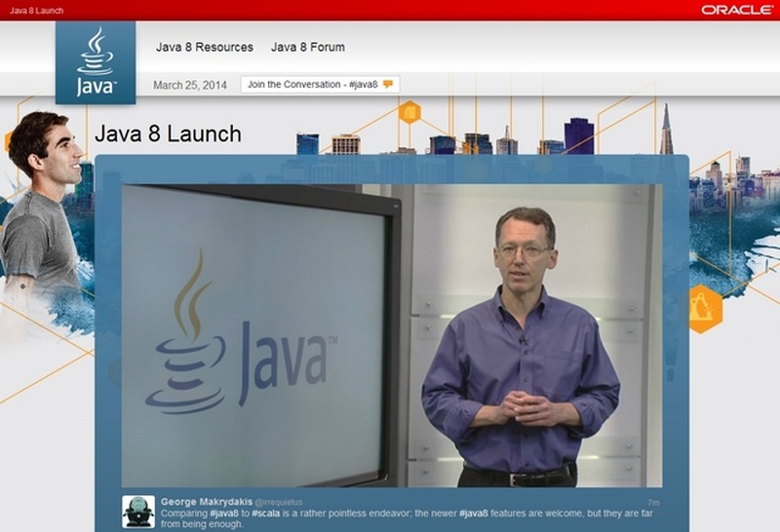Click the Java 8 Launch page heading
Image resolution: width=780 pixels, height=532 pixels.
(x=168, y=133)
